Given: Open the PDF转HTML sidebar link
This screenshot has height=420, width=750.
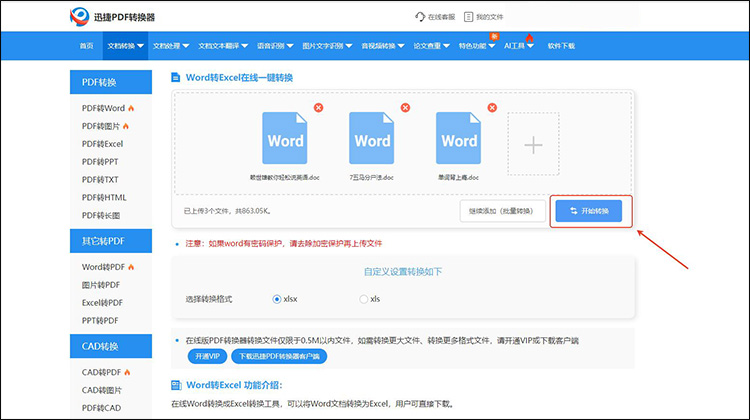Looking at the screenshot, I should point(104,198).
